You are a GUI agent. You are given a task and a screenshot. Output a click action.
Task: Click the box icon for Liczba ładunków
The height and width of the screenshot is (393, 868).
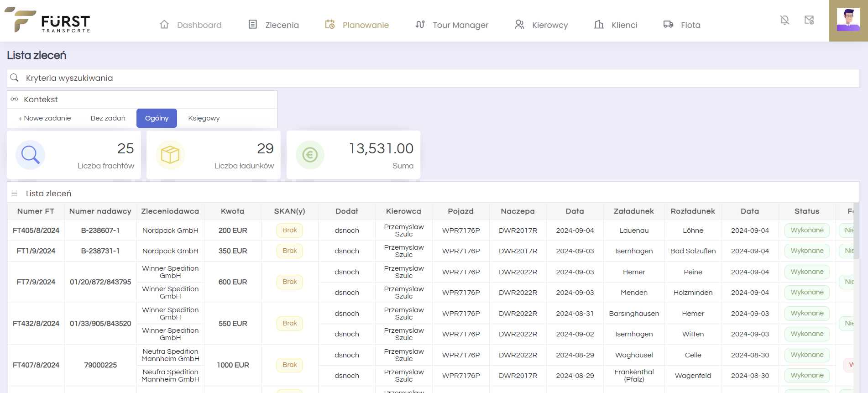(x=170, y=155)
